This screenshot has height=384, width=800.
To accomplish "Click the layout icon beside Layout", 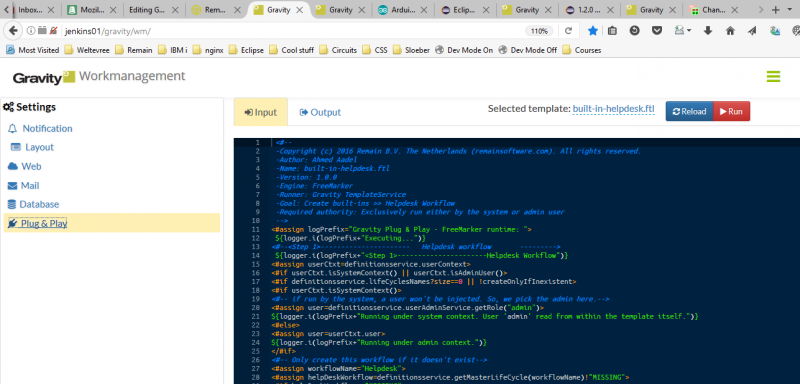I will click(16, 147).
